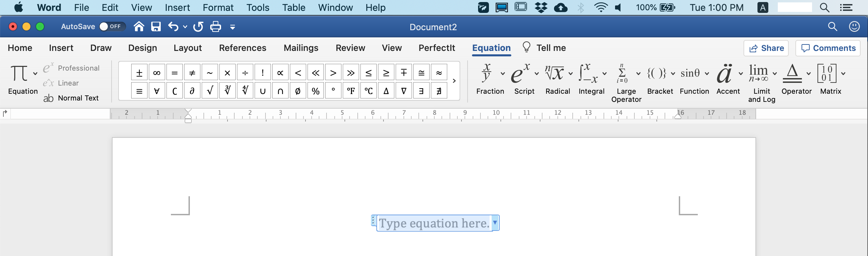Open the Accent structures dropdown

(741, 73)
